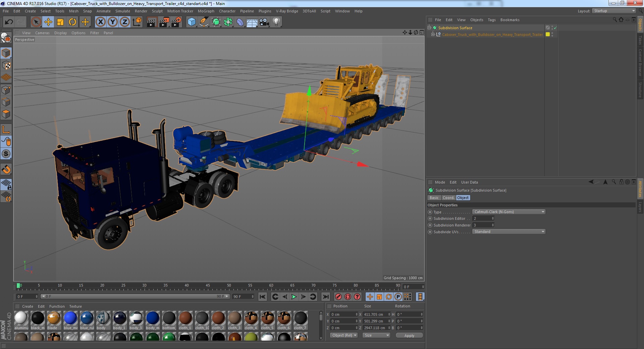The width and height of the screenshot is (644, 349).
Task: Toggle Subdivision Surface enable checkmark
Action: click(555, 28)
